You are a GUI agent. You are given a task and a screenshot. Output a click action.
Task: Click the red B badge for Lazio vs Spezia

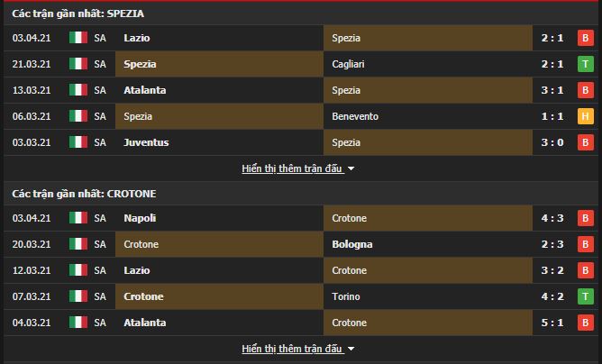[x=585, y=38]
